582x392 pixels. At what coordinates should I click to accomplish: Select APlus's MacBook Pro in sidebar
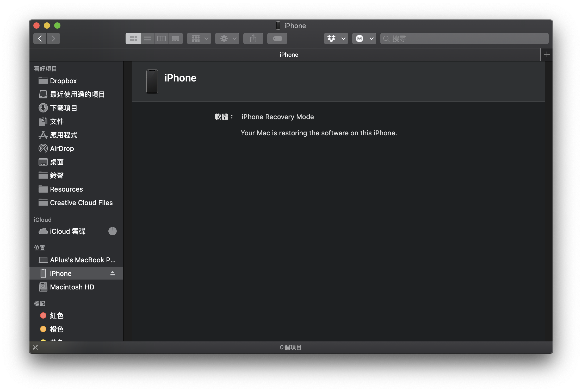pyautogui.click(x=76, y=260)
